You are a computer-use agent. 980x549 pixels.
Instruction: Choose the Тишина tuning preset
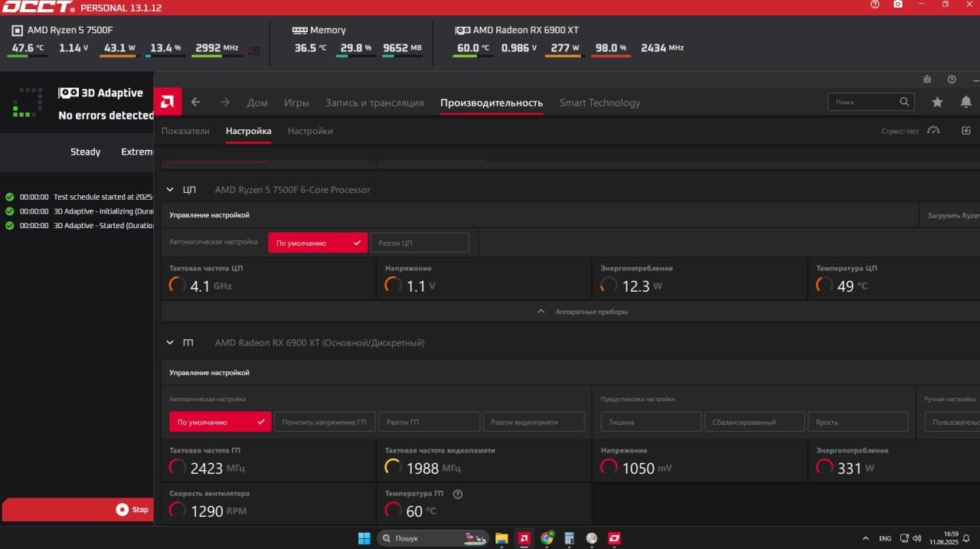tap(651, 422)
